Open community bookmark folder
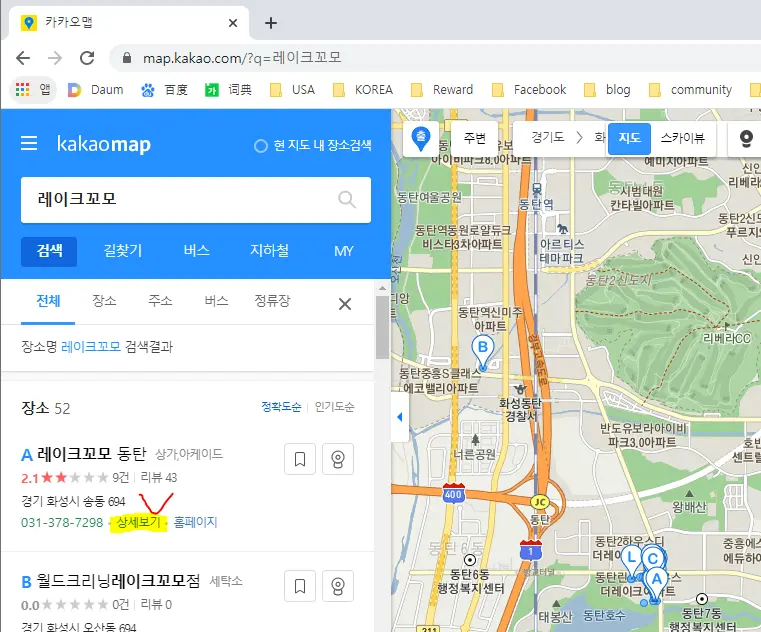The width and height of the screenshot is (761, 632). (691, 89)
